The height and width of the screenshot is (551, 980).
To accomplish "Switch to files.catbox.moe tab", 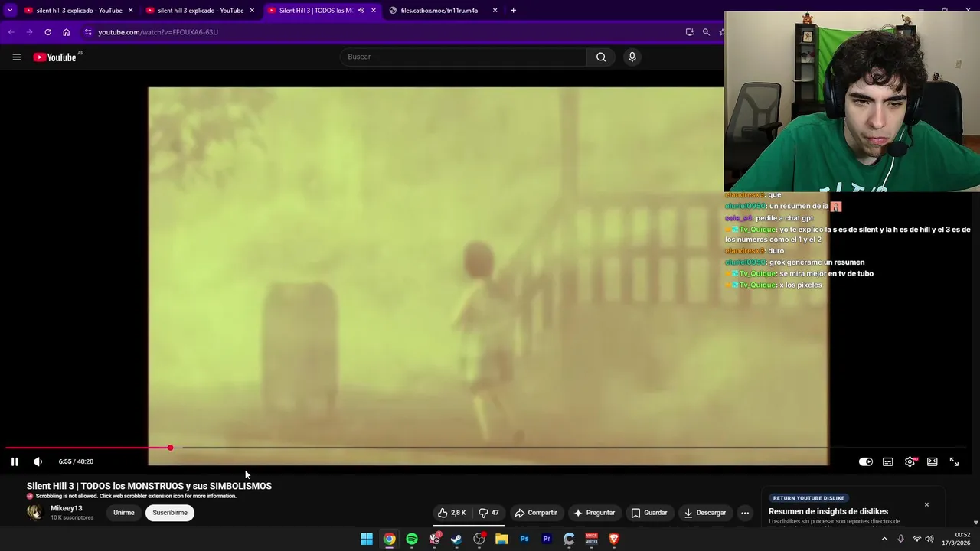I will point(439,11).
